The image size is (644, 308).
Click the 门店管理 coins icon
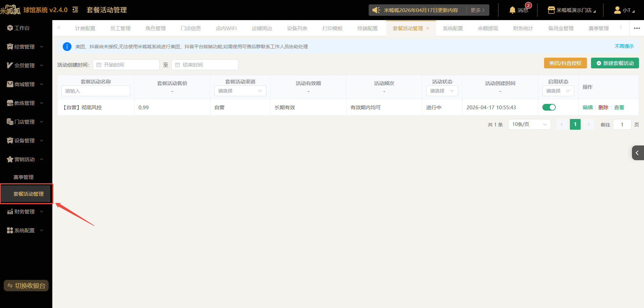coord(10,122)
